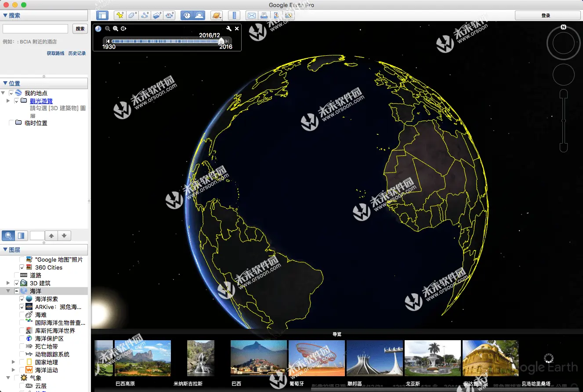Click the historical imagery timeline bar
This screenshot has width=583, height=392.
point(167,41)
